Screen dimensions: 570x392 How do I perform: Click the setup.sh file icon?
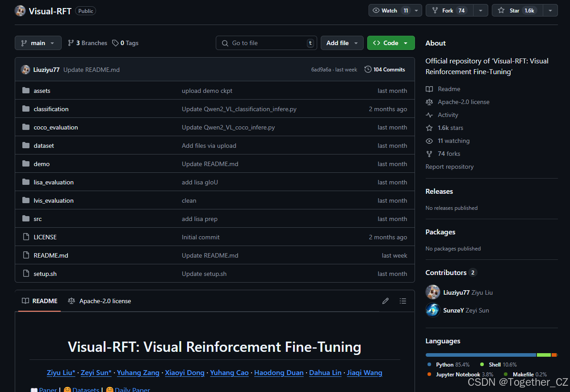point(26,274)
